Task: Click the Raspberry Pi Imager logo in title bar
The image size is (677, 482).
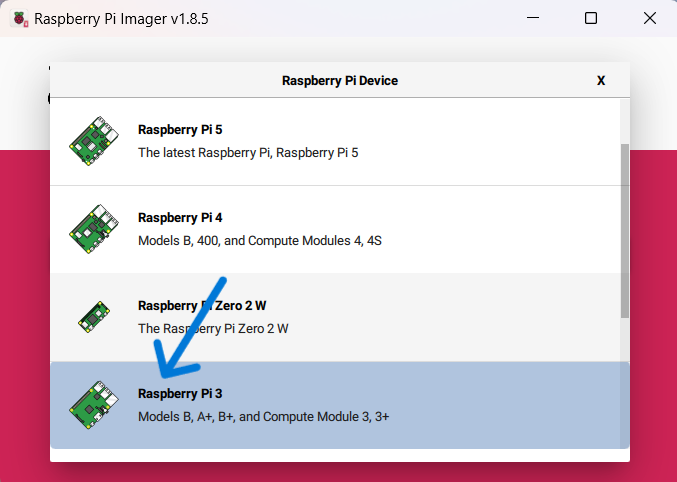Action: (19, 18)
